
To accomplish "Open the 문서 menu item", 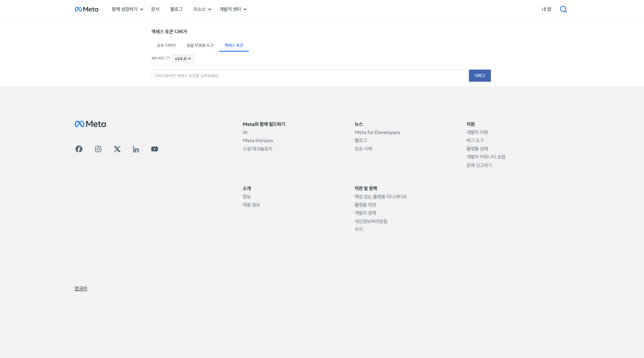I will tap(155, 9).
